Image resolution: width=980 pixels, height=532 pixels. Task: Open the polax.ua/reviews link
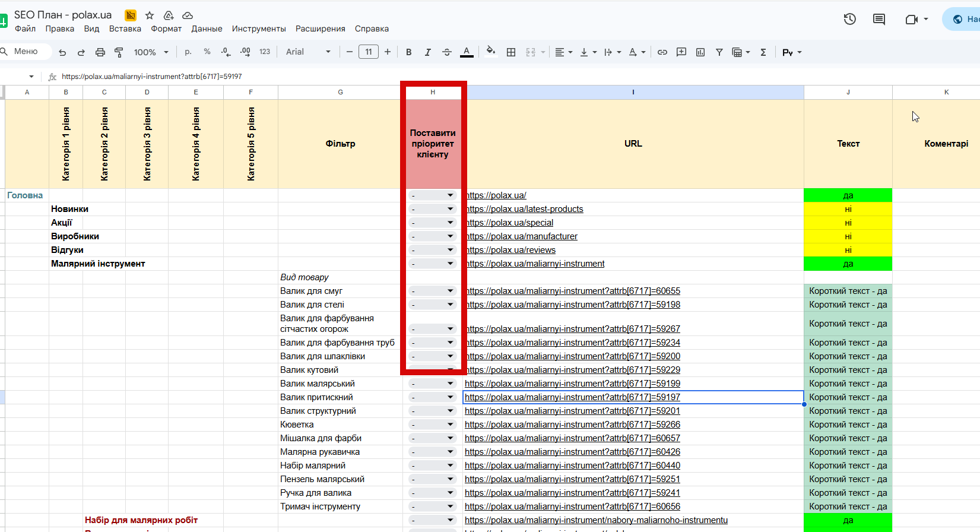(510, 250)
